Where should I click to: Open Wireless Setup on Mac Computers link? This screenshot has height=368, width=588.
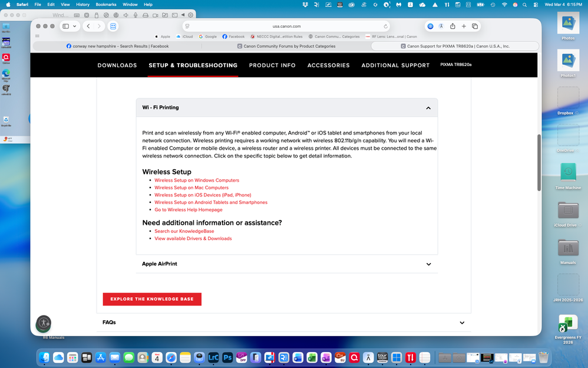pyautogui.click(x=191, y=188)
